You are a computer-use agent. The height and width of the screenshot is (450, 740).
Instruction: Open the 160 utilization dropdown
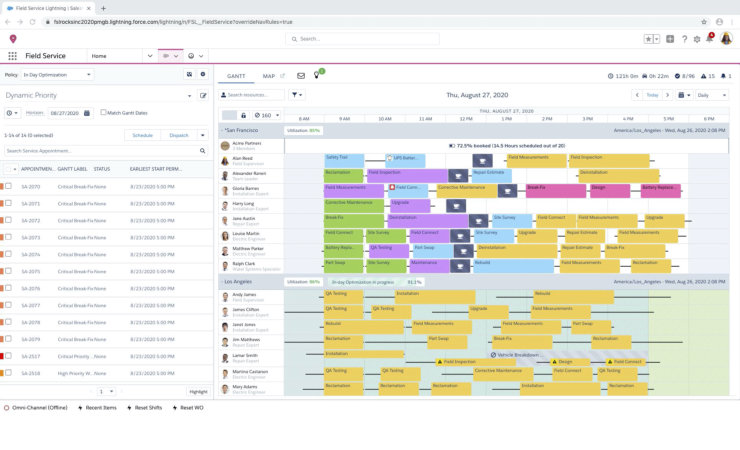[x=267, y=115]
